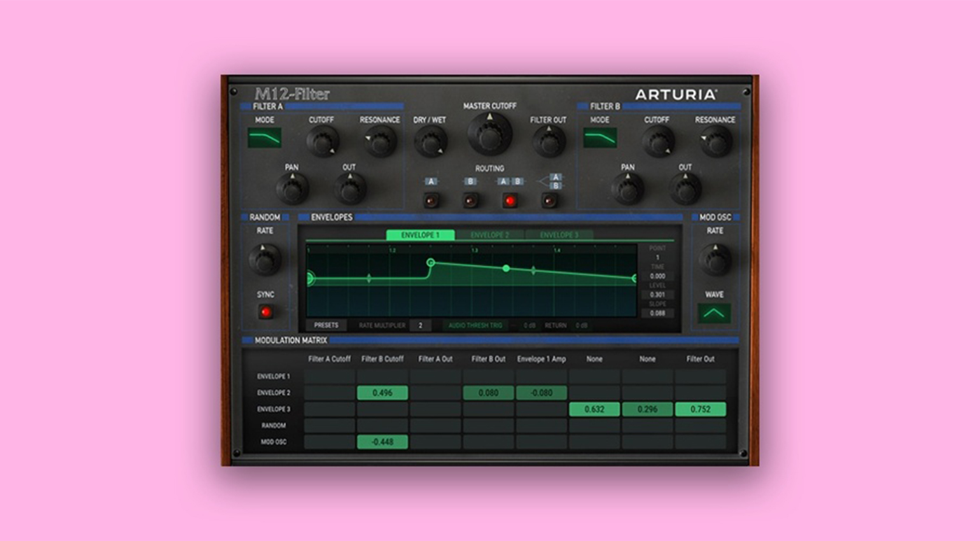This screenshot has width=980, height=541.
Task: Click empty Random to Filter A Cutoff cell
Action: pos(329,425)
